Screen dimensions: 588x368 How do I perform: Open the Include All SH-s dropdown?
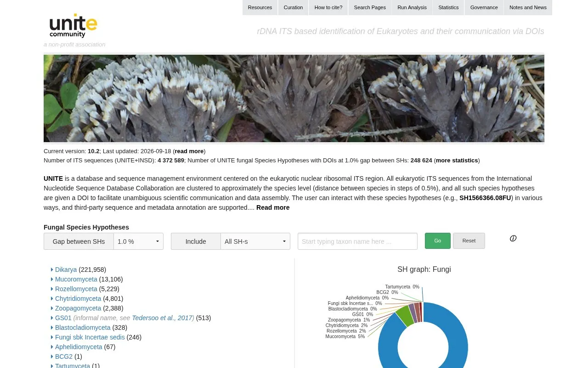point(255,241)
